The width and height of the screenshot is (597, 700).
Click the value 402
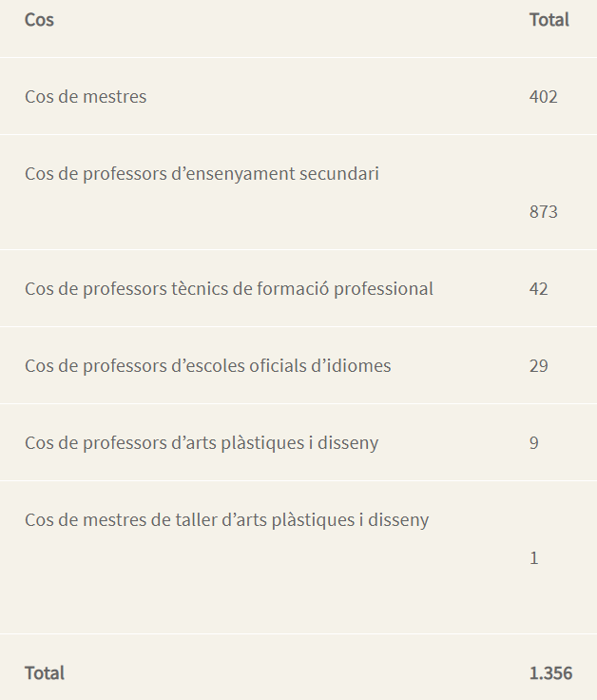tap(544, 96)
